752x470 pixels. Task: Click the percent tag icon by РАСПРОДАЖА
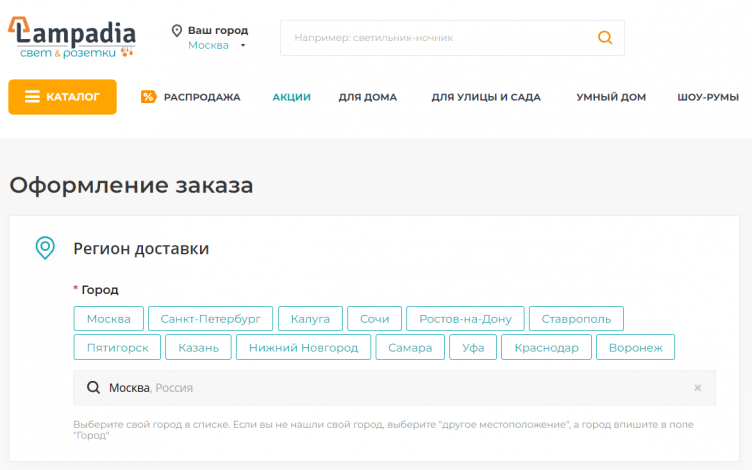pos(148,97)
